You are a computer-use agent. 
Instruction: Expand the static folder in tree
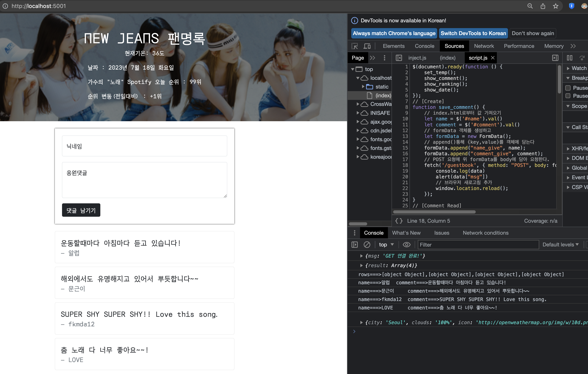(x=363, y=87)
